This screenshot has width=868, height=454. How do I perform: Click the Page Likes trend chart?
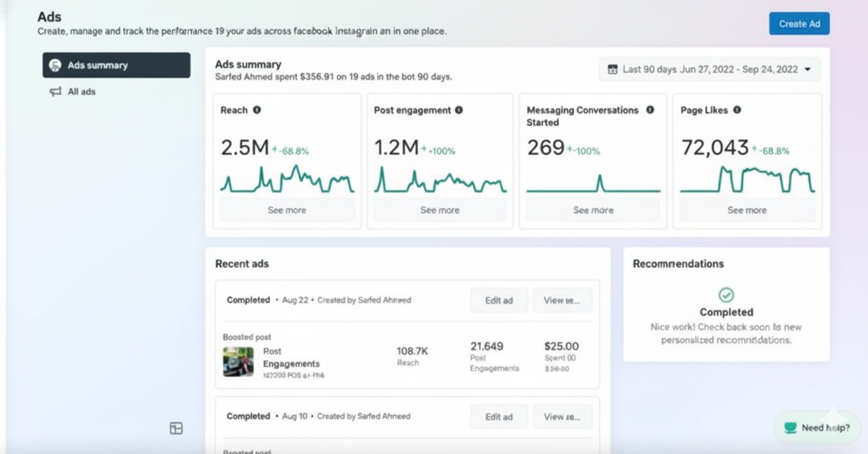(747, 180)
